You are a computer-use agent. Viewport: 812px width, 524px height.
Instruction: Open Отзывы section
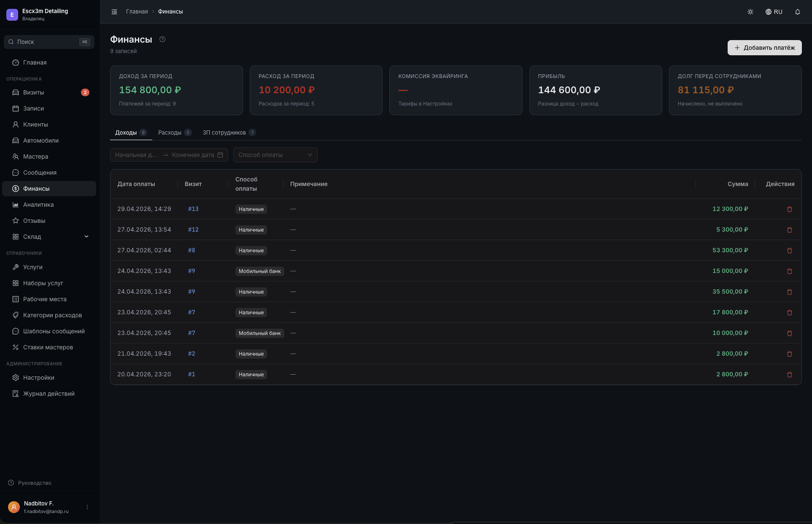coord(49,221)
